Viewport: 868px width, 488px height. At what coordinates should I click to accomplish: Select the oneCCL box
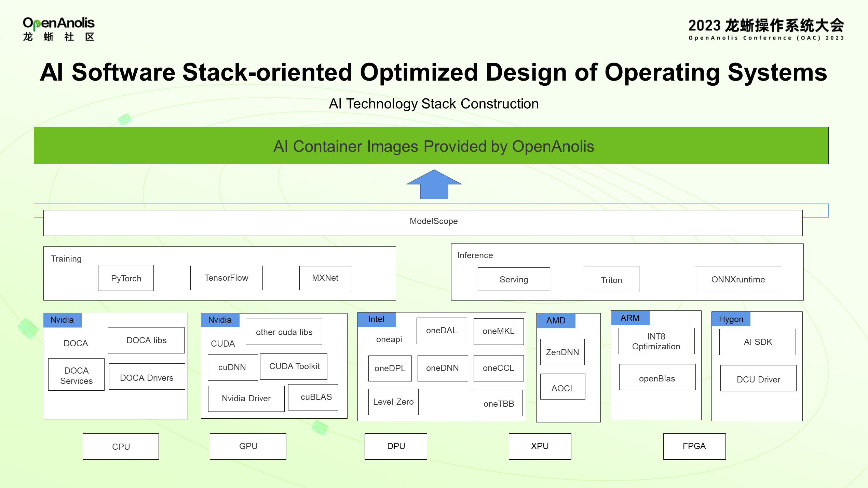pyautogui.click(x=499, y=368)
